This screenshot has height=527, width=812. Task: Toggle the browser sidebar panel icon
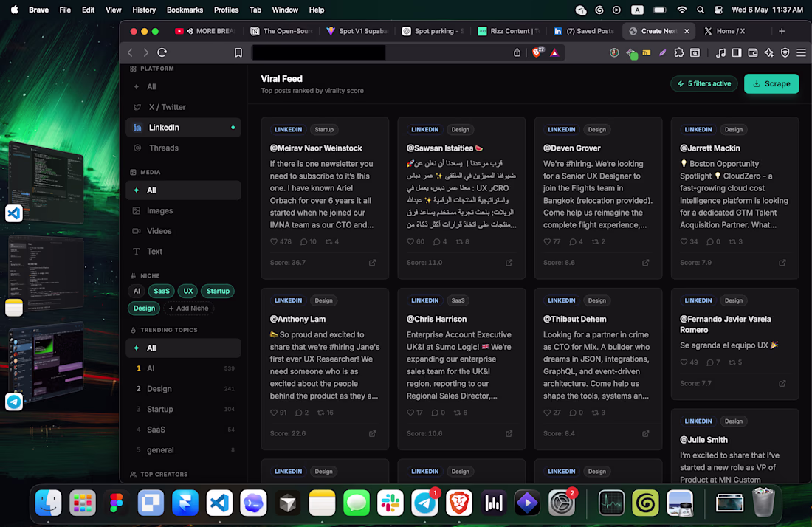click(x=737, y=52)
